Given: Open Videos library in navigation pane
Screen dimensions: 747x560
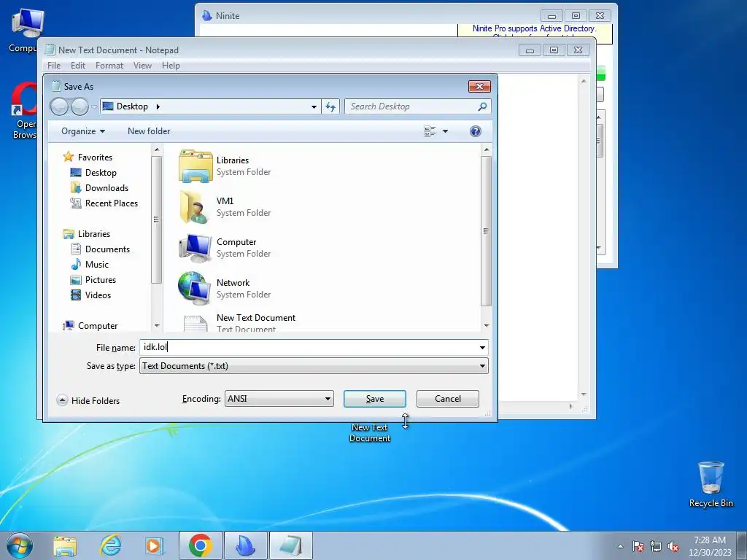Looking at the screenshot, I should click(98, 295).
